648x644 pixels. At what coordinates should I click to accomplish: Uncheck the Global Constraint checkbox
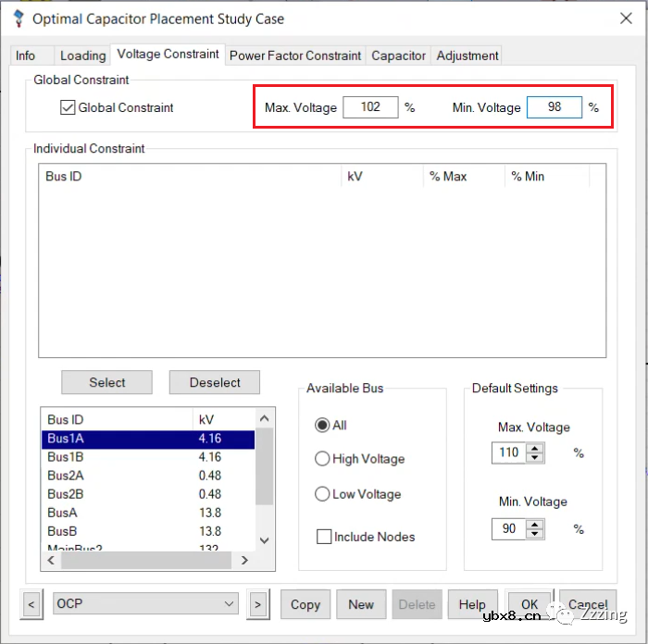point(68,107)
